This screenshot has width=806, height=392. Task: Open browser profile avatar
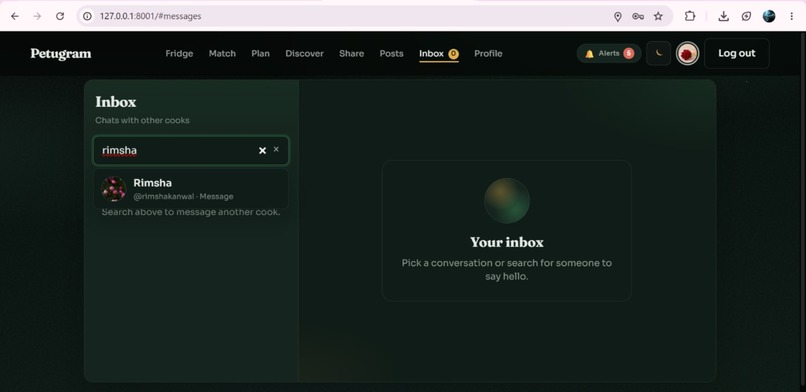click(x=769, y=16)
